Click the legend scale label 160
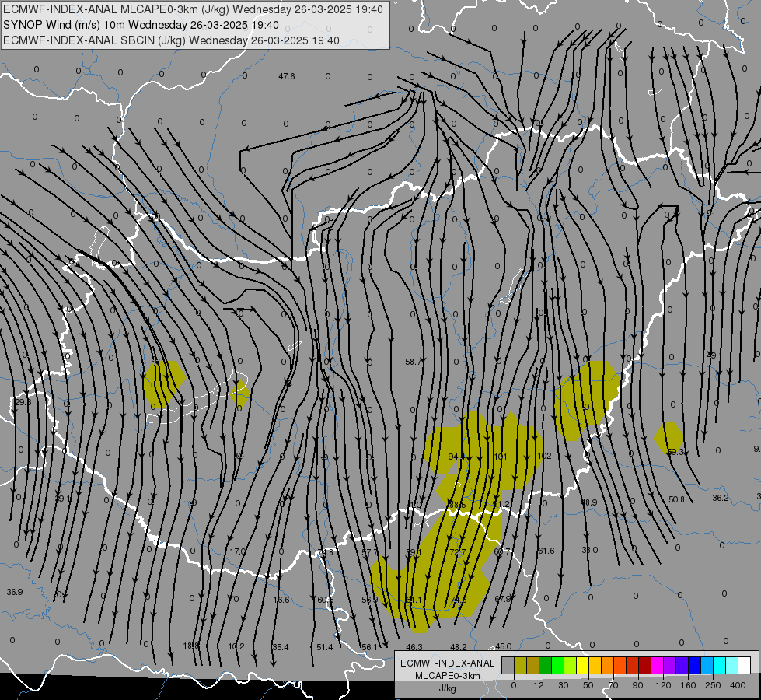Screen dimensions: 761x700 pos(688,685)
